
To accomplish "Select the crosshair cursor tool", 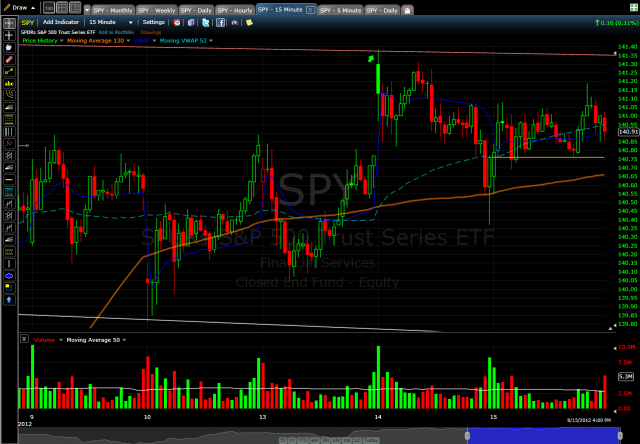I will (9, 24).
